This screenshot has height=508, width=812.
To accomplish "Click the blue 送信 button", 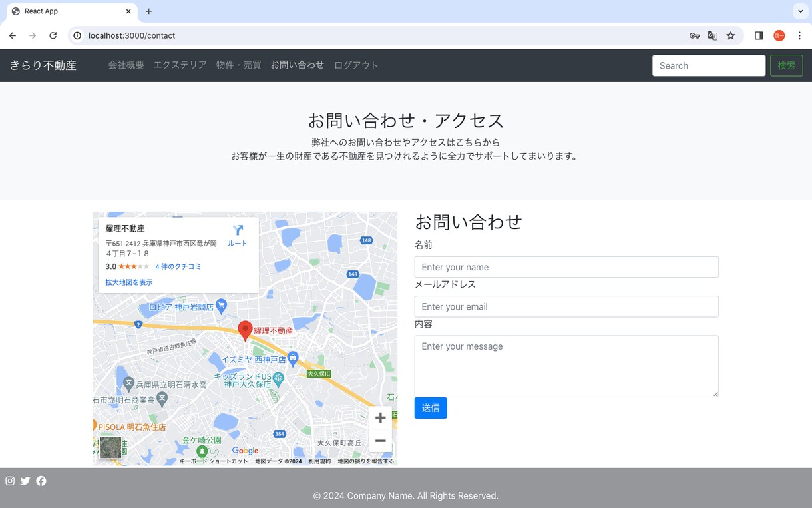I will [x=431, y=408].
